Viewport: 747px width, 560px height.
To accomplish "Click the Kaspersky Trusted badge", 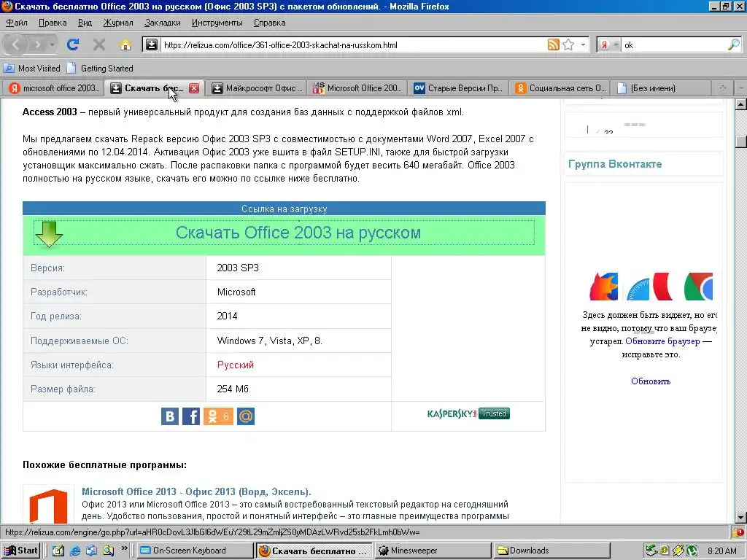I will pyautogui.click(x=468, y=413).
